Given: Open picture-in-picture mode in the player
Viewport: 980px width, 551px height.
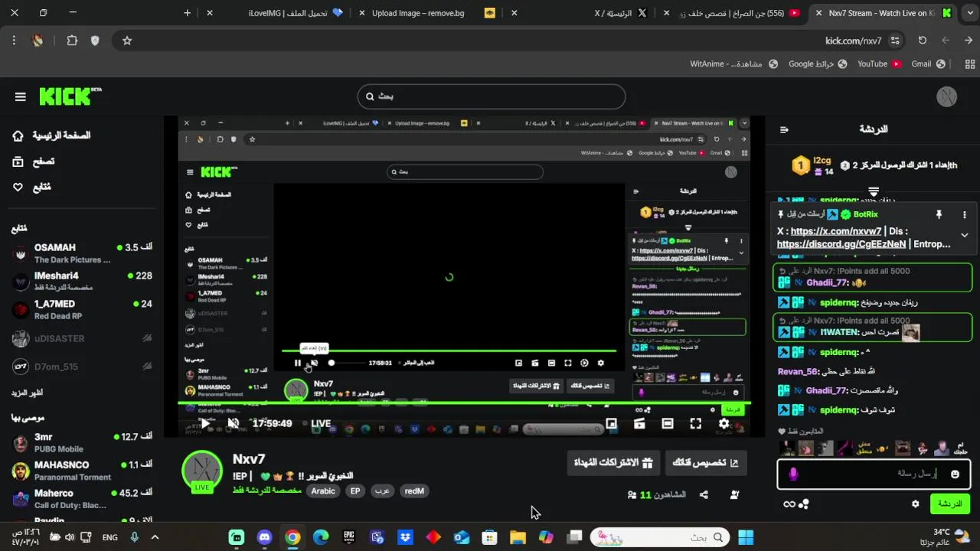Looking at the screenshot, I should pyautogui.click(x=611, y=423).
